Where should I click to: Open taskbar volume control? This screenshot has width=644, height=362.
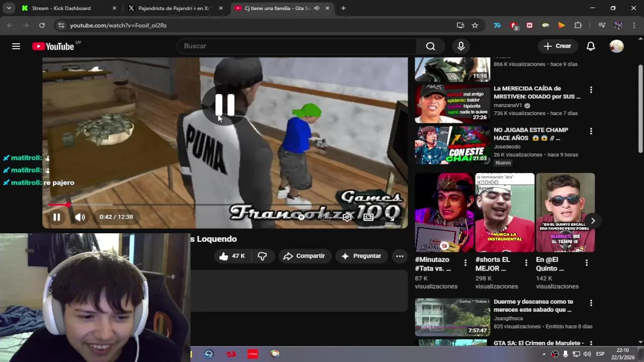pos(587,354)
